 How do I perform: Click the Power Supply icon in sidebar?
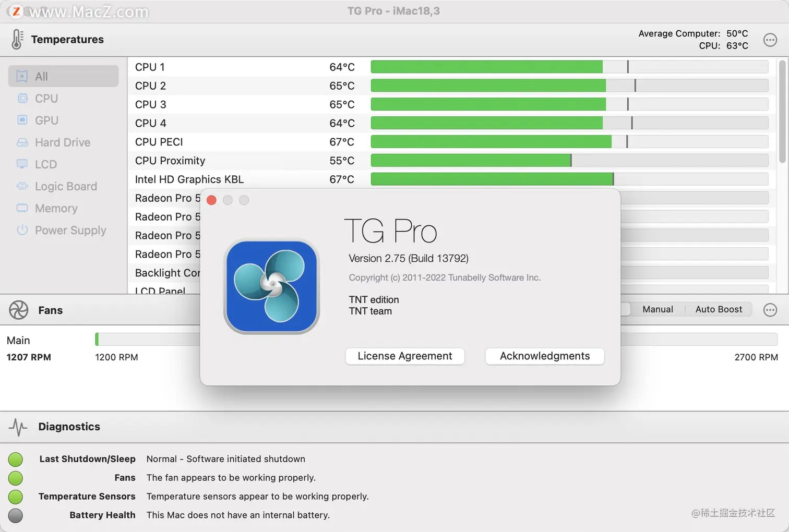pyautogui.click(x=22, y=229)
